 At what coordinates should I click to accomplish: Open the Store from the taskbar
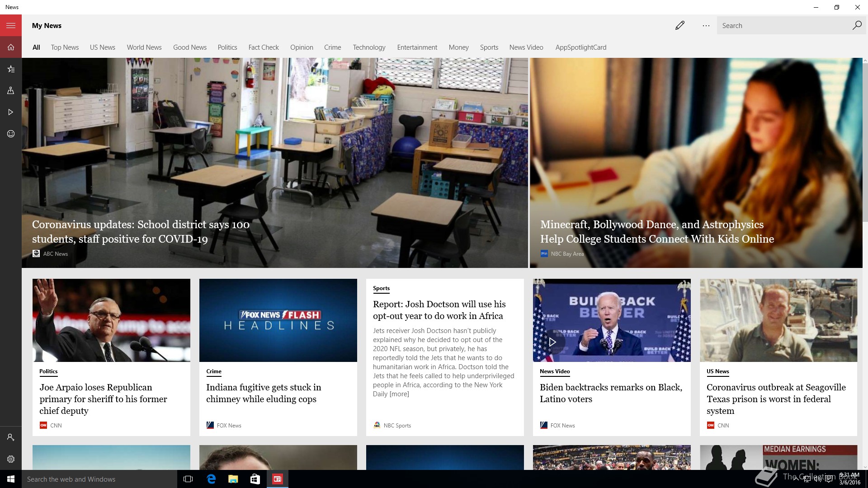coord(255,479)
